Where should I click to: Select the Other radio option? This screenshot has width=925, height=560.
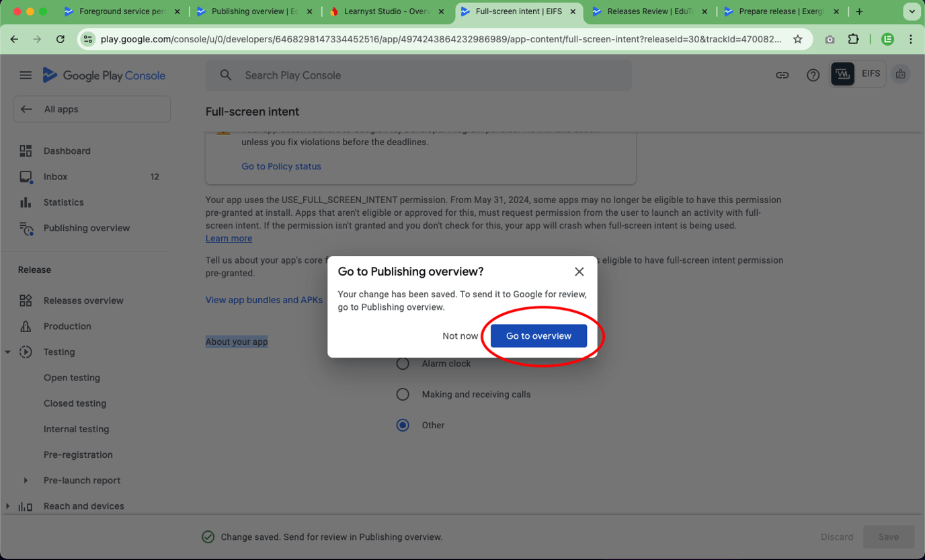tap(403, 425)
